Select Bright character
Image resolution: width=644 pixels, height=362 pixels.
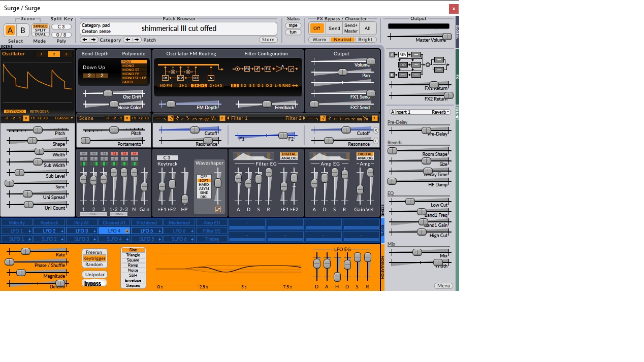[x=365, y=40]
